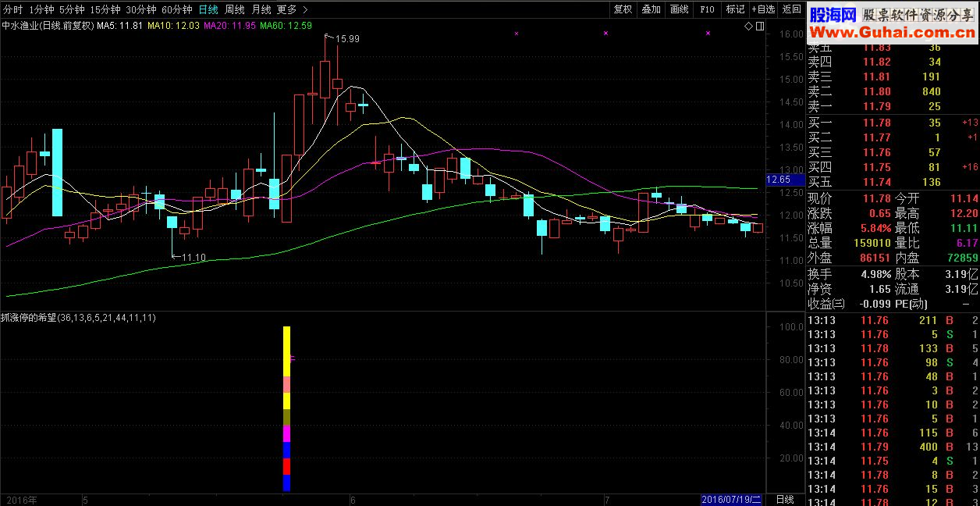This screenshot has height=506, width=980.
Task: Switch to 月线 monthly chart
Action: pyautogui.click(x=261, y=9)
